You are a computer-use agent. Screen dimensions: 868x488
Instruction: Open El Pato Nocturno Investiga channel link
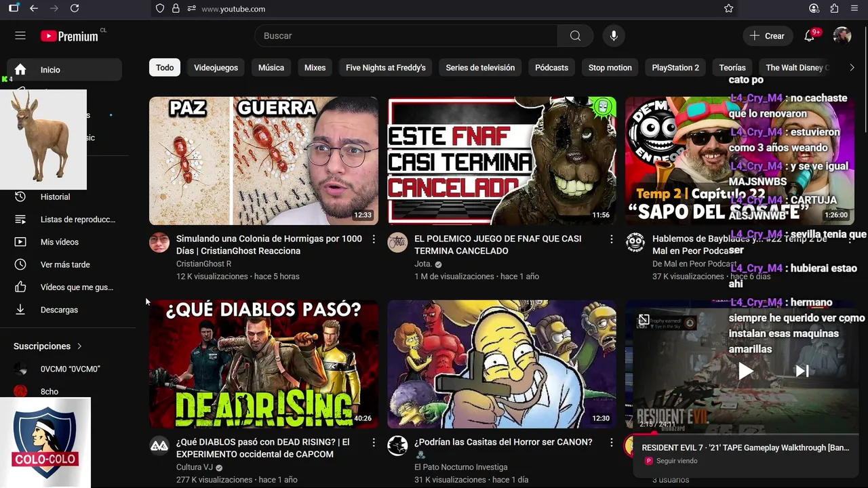(x=460, y=467)
